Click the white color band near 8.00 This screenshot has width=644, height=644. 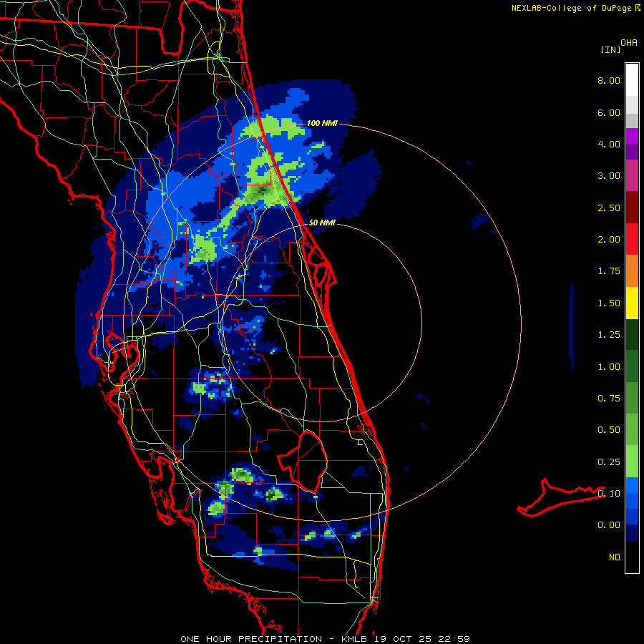pos(632,80)
